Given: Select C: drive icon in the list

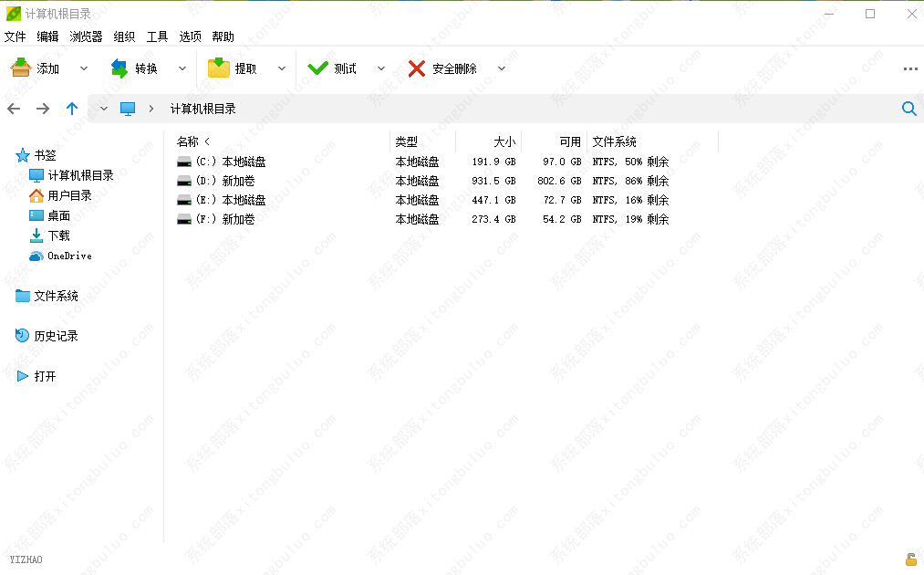Looking at the screenshot, I should click(x=184, y=162).
